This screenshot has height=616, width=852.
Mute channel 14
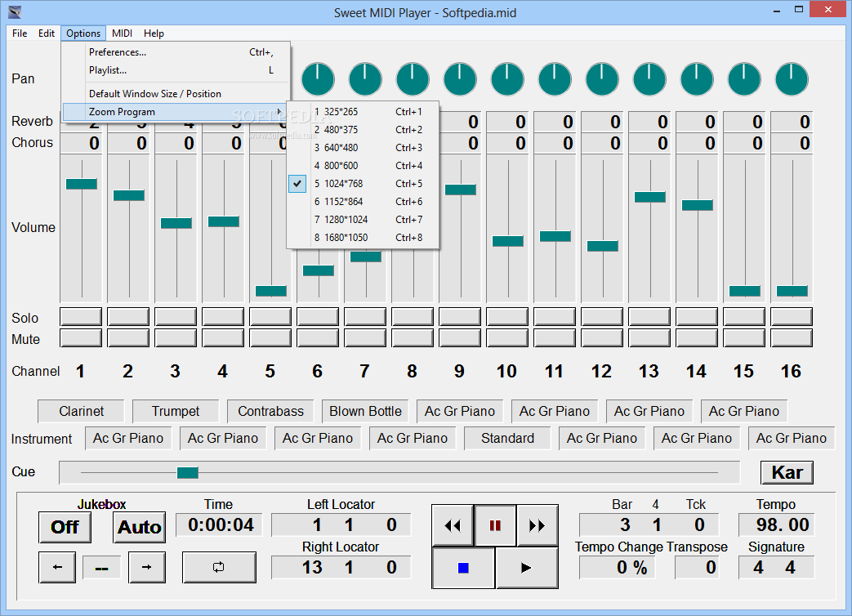pyautogui.click(x=697, y=338)
